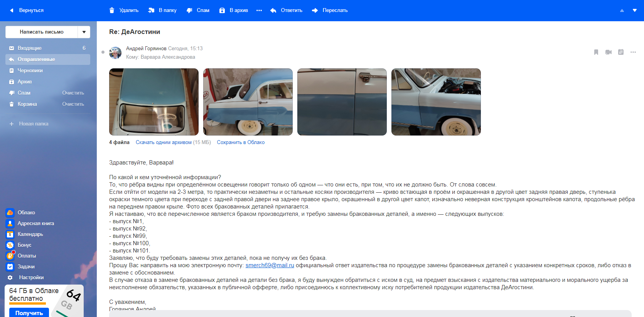
Task: Expand the compose button dropdown arrow
Action: [84, 32]
